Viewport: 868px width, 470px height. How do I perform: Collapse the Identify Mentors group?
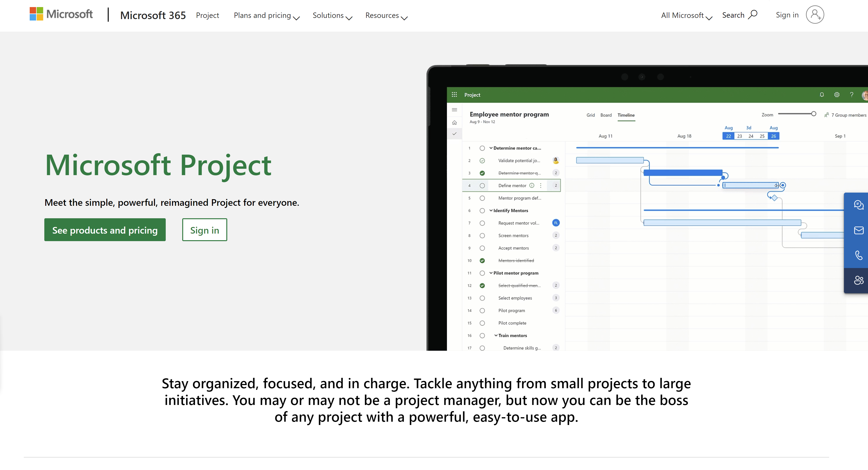(x=491, y=210)
